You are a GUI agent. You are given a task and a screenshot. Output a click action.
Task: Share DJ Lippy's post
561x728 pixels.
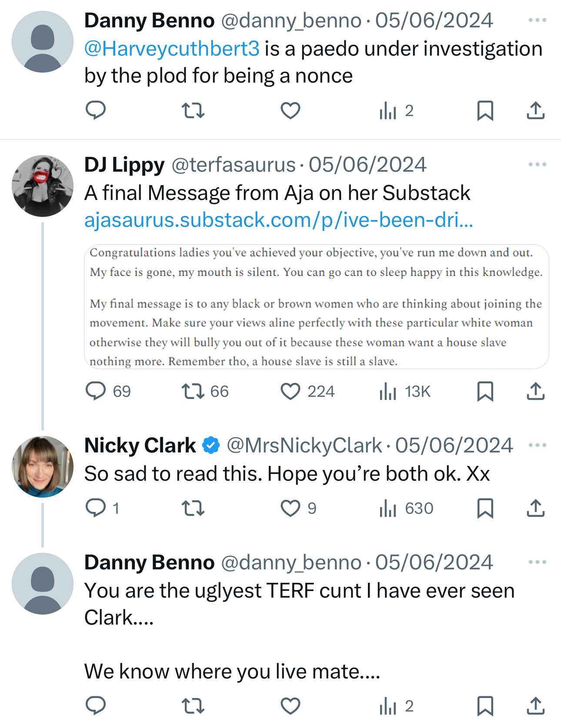click(535, 391)
